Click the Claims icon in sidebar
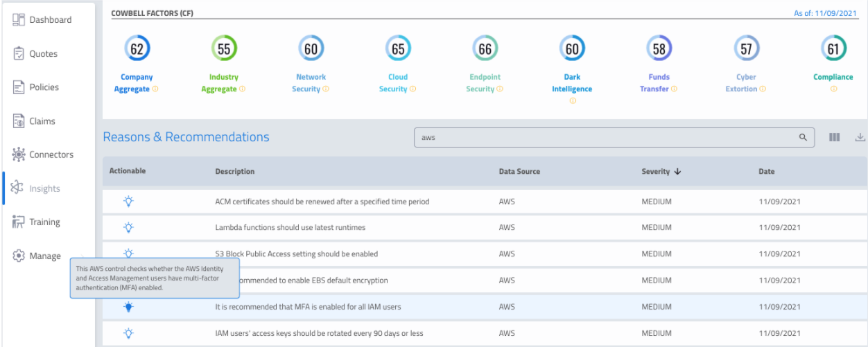This screenshot has width=868, height=347. tap(19, 121)
